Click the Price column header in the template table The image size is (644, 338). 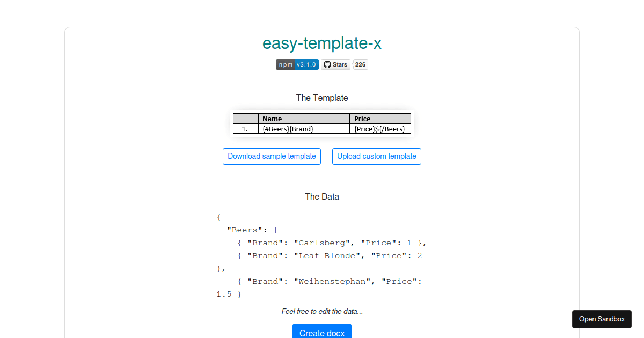pyautogui.click(x=362, y=119)
